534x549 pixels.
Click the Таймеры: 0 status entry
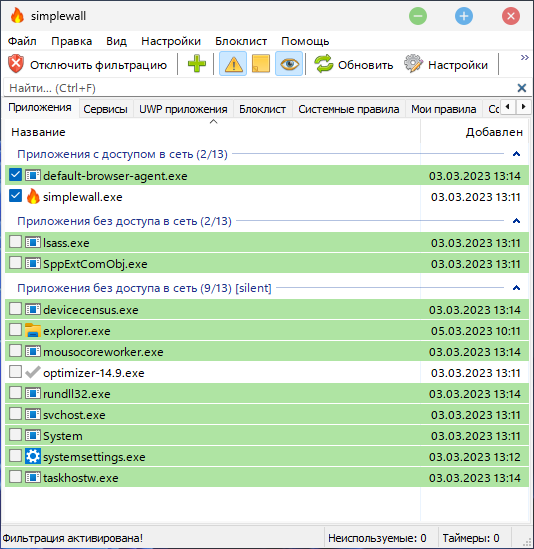click(471, 537)
